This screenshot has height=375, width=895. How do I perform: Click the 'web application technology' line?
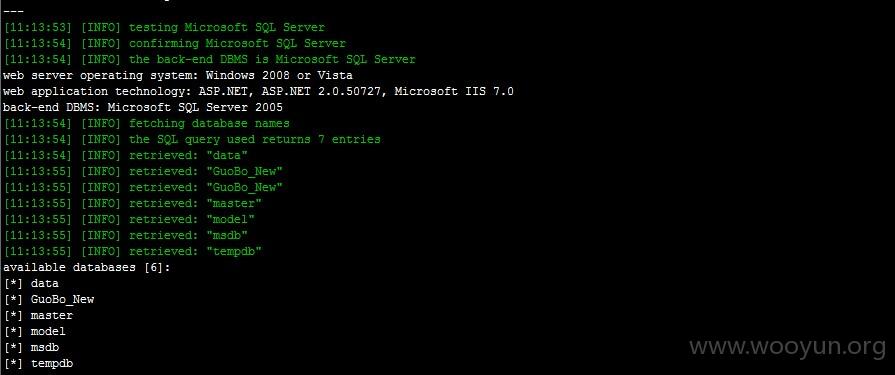(258, 91)
